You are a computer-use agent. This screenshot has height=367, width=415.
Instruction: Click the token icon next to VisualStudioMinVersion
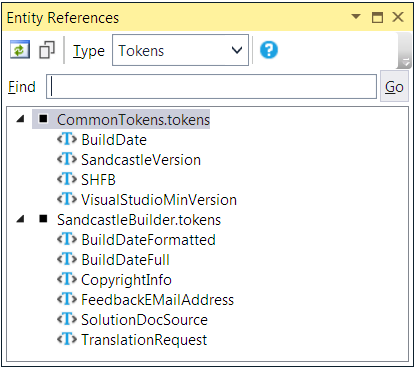(67, 199)
